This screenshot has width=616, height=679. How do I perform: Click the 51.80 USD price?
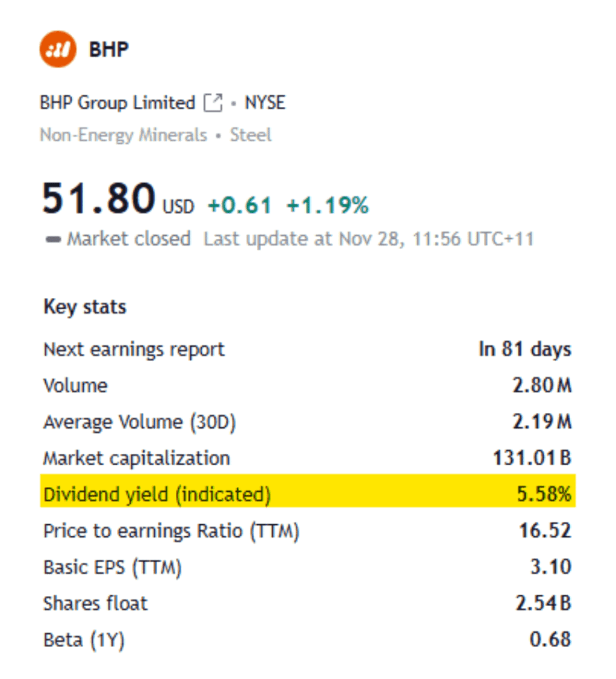pyautogui.click(x=100, y=200)
